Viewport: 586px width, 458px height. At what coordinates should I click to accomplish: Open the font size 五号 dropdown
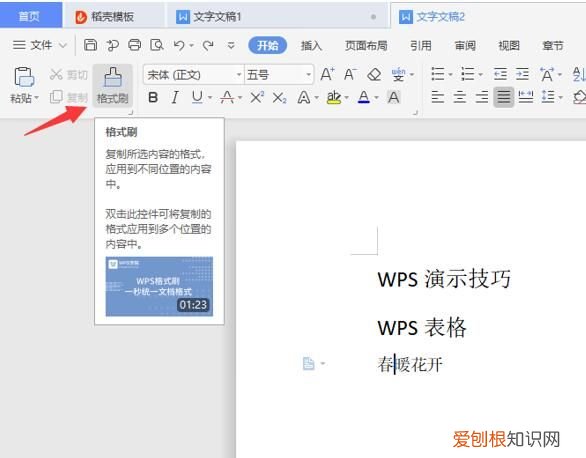pos(308,75)
